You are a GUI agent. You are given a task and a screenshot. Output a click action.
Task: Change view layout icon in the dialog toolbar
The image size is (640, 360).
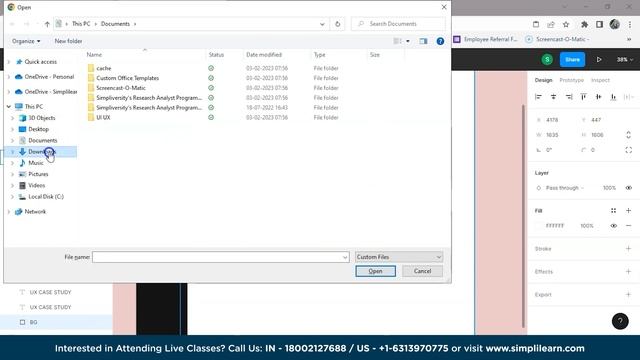397,41
